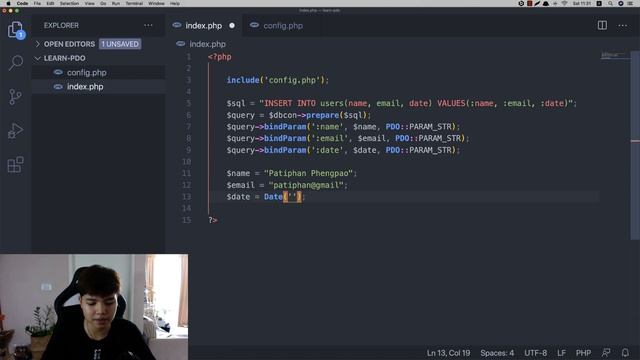Open the Run menu
This screenshot has width=640, height=360.
point(116,3)
